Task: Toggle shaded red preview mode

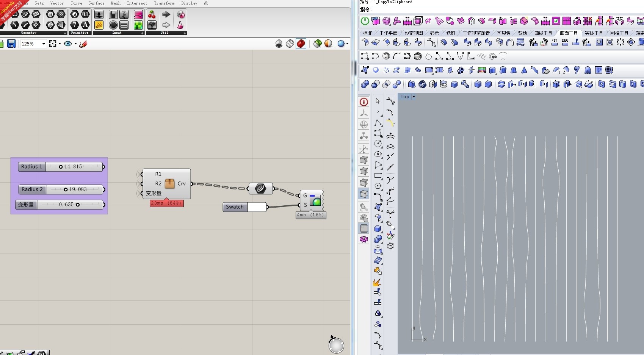Action: pos(301,44)
